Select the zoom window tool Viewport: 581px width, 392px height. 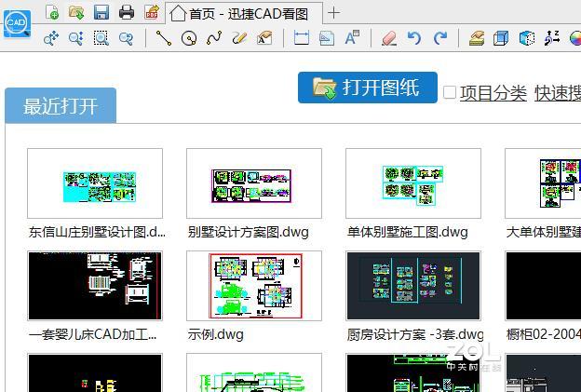[x=101, y=38]
